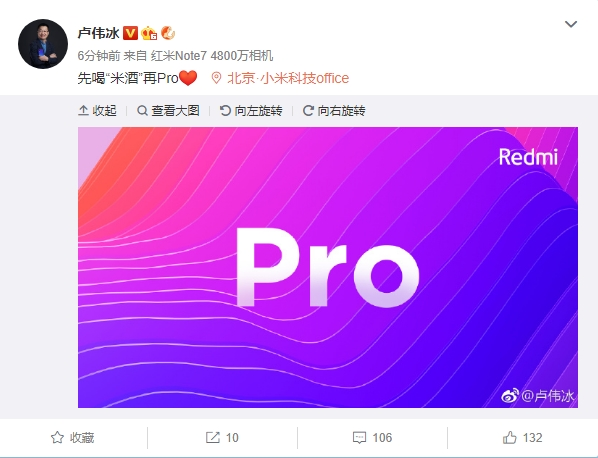
Task: Rotate image right with 向右旋转
Action: tap(334, 111)
